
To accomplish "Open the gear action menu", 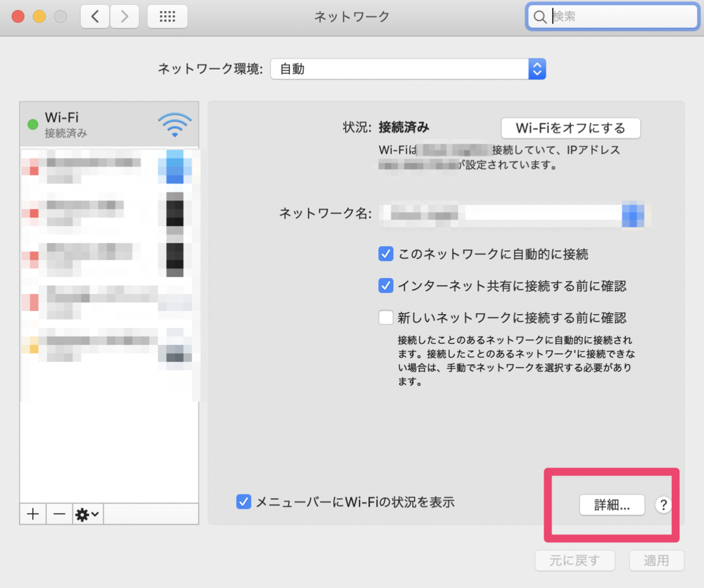I will tap(87, 515).
